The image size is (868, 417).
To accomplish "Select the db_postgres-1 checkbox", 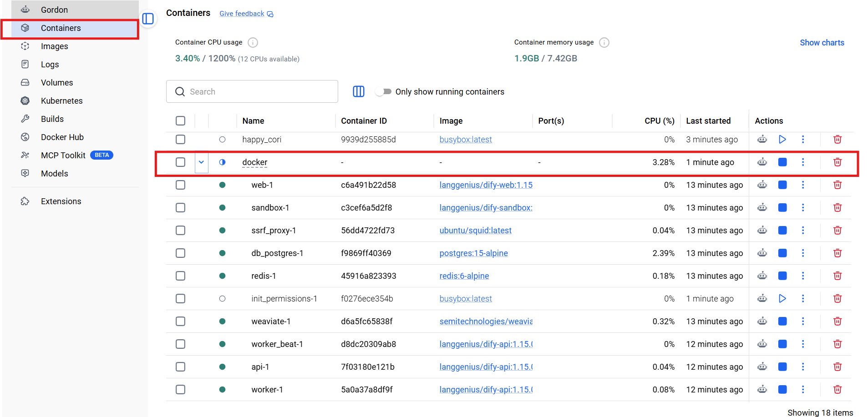I will point(180,253).
